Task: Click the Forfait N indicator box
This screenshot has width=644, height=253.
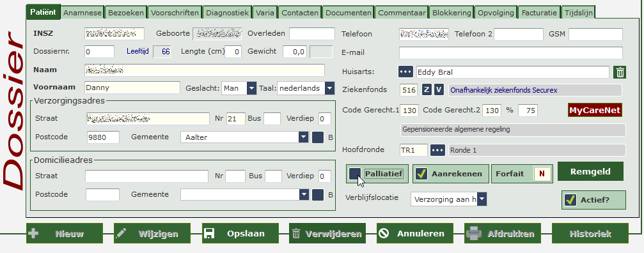Action: pyautogui.click(x=542, y=174)
